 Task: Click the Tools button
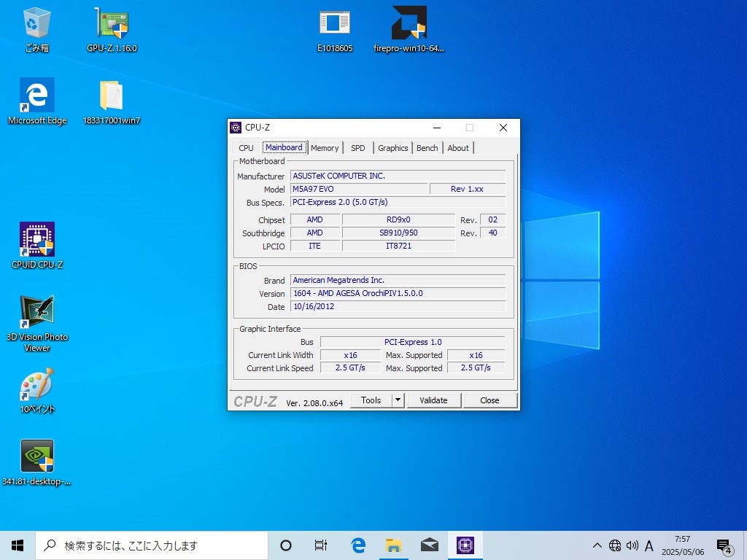click(371, 400)
